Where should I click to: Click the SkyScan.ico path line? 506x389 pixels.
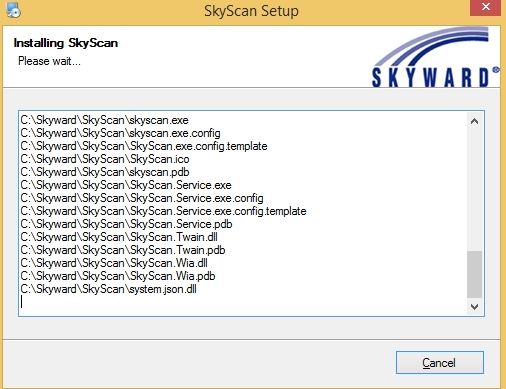[105, 159]
